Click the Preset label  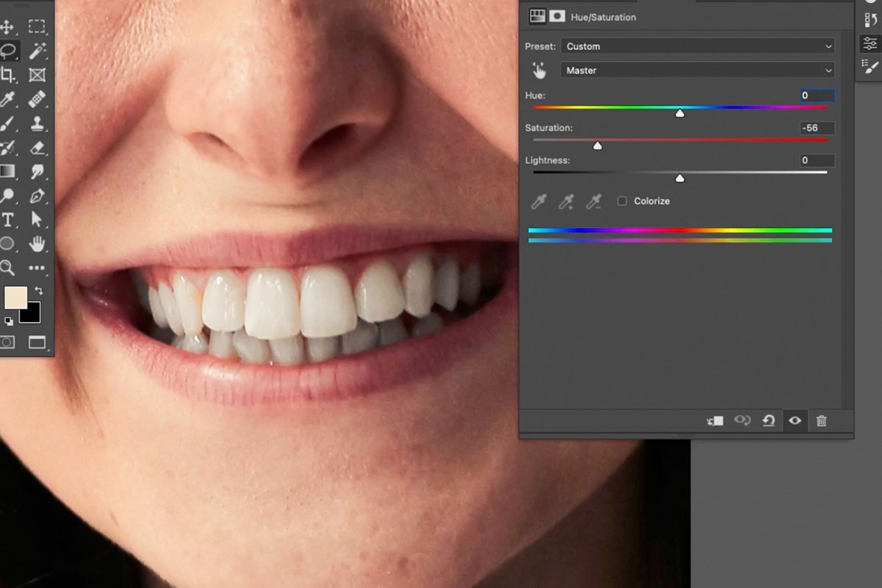[x=540, y=46]
